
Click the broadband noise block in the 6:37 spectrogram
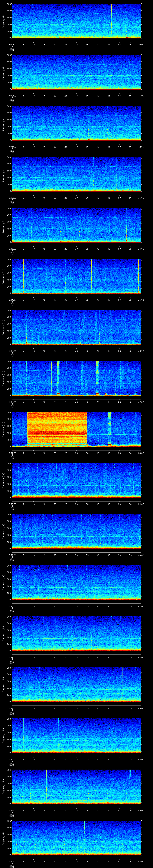point(57,429)
